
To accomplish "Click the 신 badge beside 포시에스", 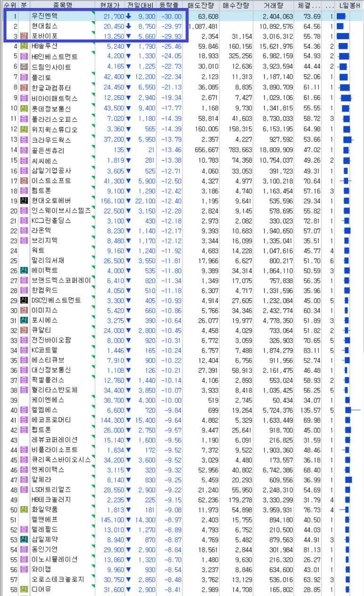I will click(24, 320).
